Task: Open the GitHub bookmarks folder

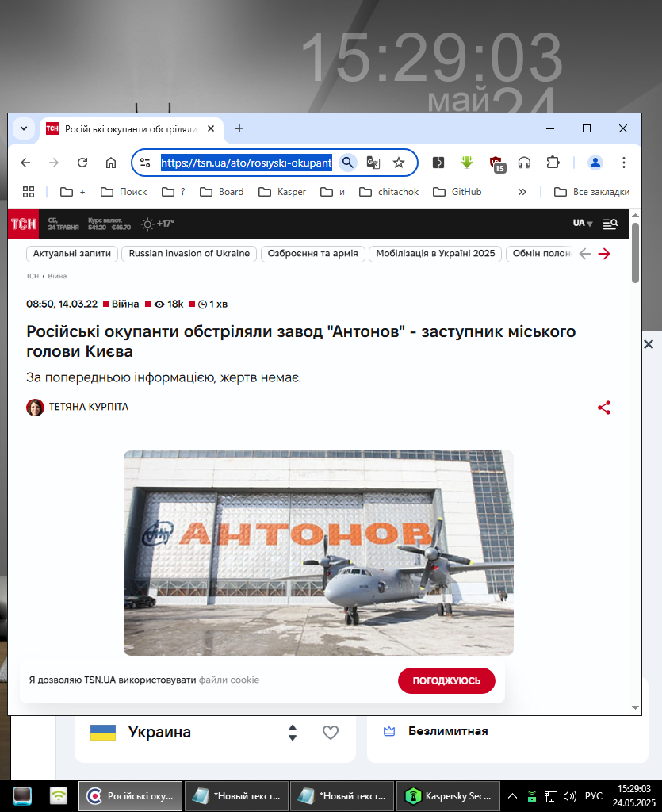Action: coord(457,192)
